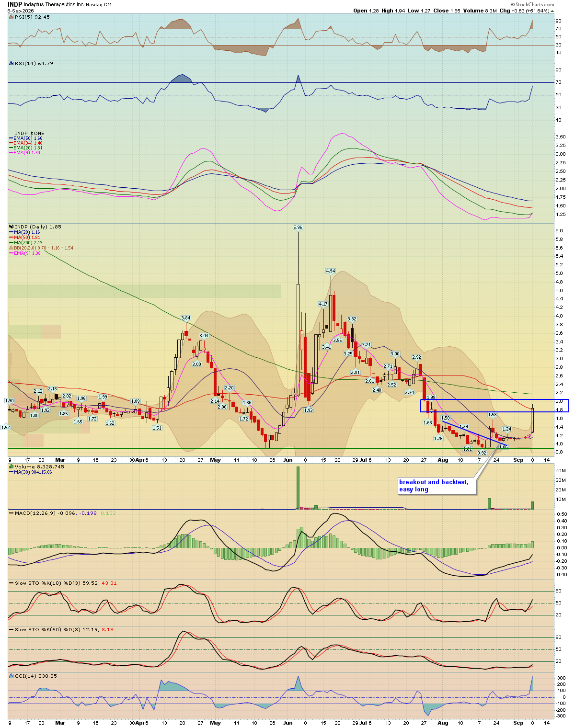Viewport: 575px width, 728px height.
Task: Click the 3.84 April high price label
Action: (186, 318)
